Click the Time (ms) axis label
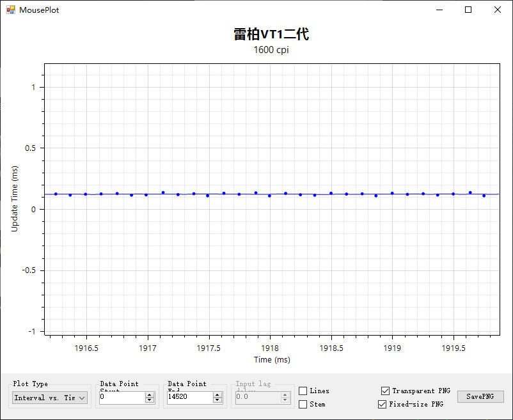 coord(271,359)
